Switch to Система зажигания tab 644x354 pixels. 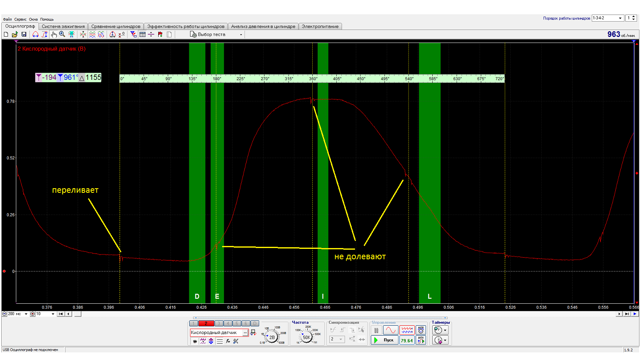point(63,26)
